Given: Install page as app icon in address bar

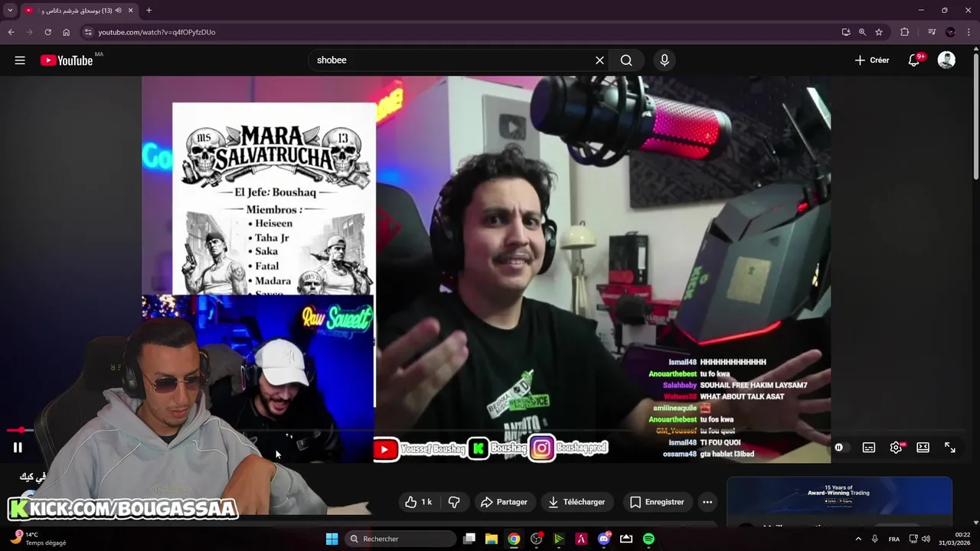Looking at the screenshot, I should 845,32.
